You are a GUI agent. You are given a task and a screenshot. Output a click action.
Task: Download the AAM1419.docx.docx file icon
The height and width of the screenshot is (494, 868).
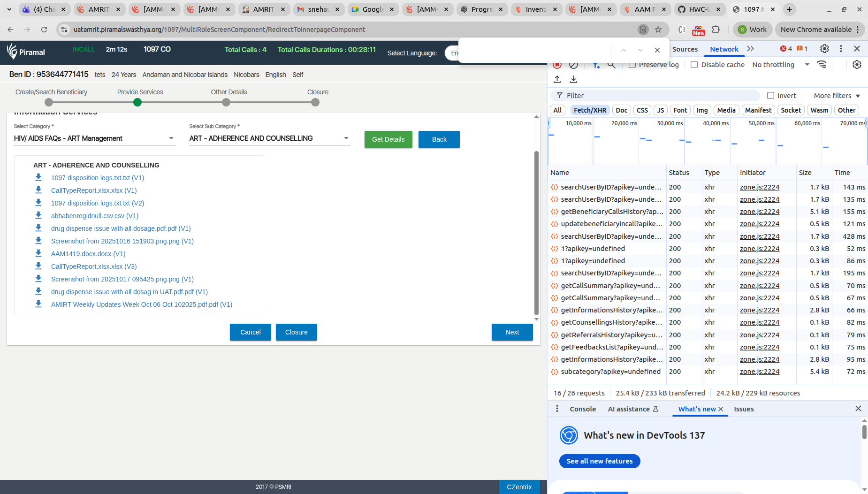coord(38,253)
